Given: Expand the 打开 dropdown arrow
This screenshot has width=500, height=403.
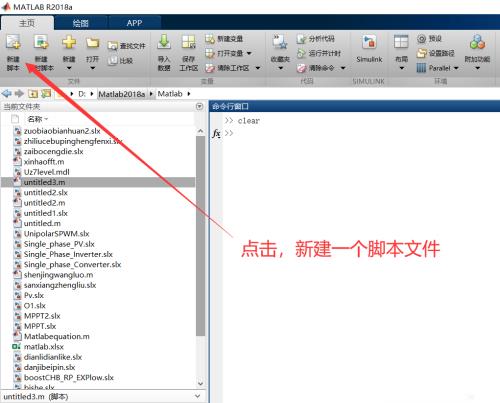Looking at the screenshot, I should (93, 68).
